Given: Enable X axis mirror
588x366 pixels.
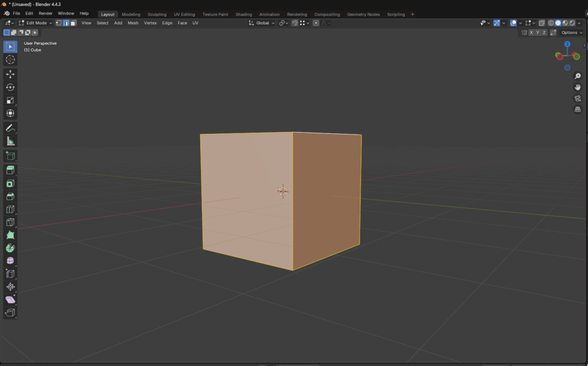Looking at the screenshot, I should (531, 33).
